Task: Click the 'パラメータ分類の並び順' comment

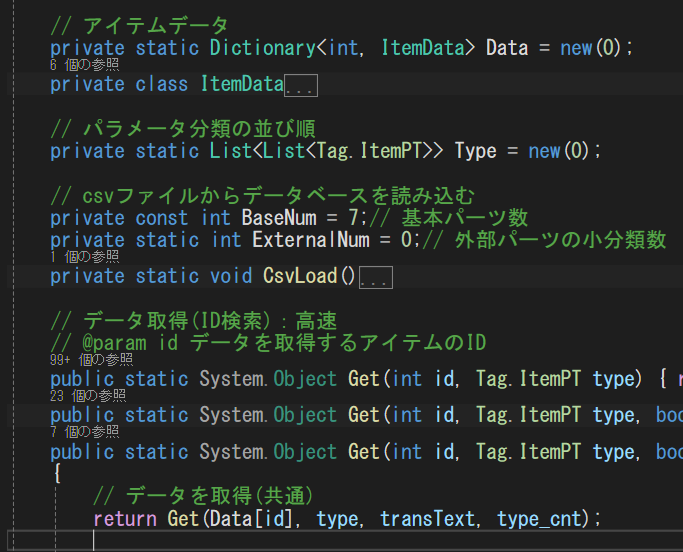Action: [x=183, y=129]
